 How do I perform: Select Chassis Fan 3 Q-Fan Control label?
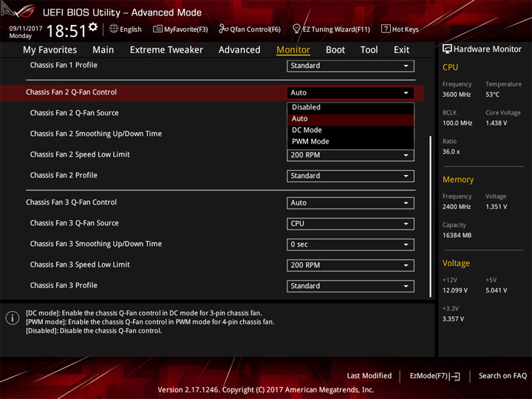pyautogui.click(x=71, y=202)
